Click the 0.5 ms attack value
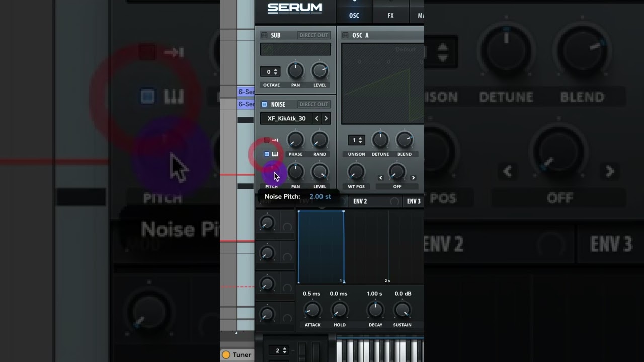 311,294
